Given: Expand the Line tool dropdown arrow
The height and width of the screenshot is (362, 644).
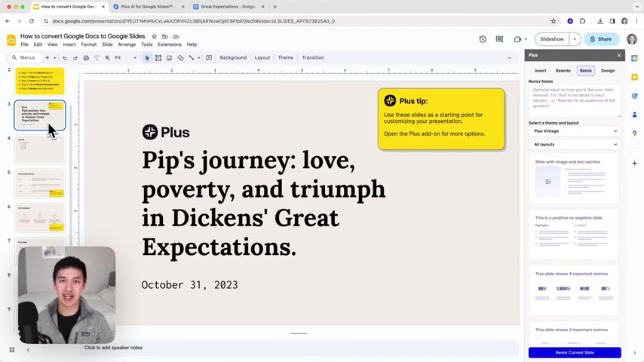Looking at the screenshot, I should [x=199, y=58].
